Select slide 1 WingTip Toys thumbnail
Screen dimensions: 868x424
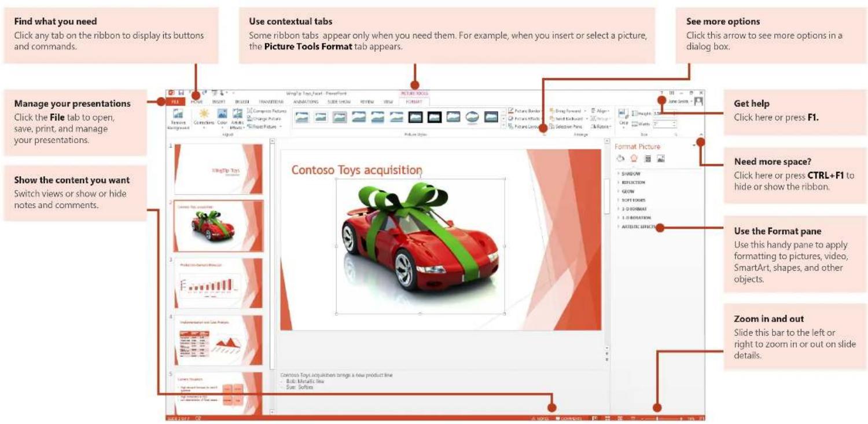219,169
